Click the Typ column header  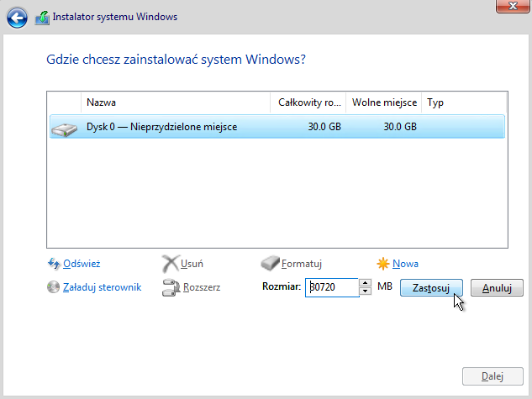464,102
